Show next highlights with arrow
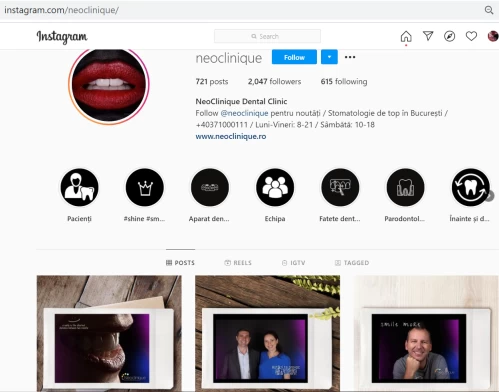Image resolution: width=499 pixels, height=392 pixels. pos(489,196)
